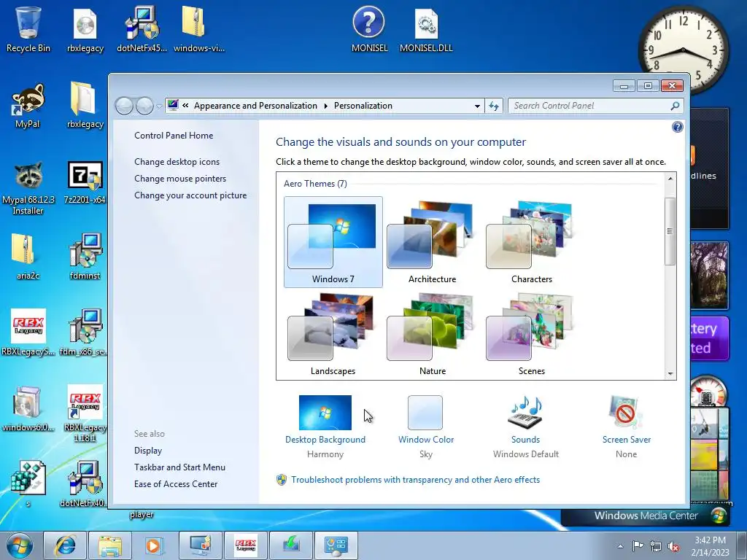Viewport: 747px width, 560px height.
Task: Open the Control Panel help question icon
Action: pyautogui.click(x=677, y=127)
